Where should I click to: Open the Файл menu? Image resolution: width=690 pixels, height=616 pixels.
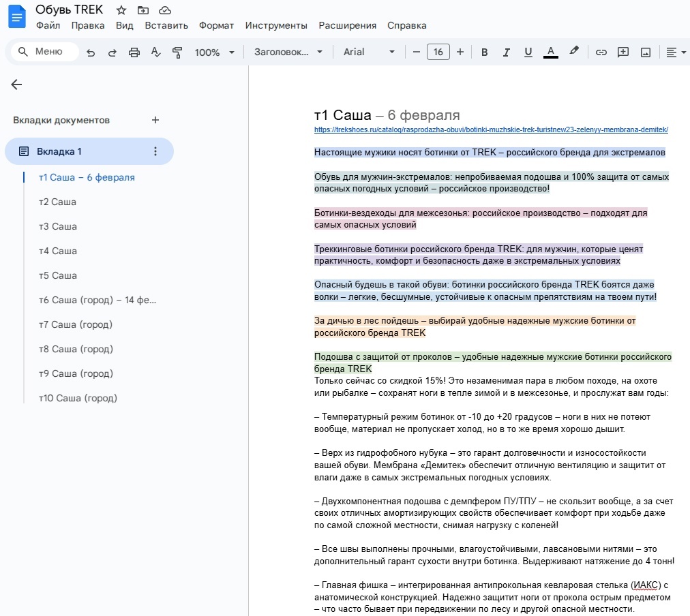[48, 25]
